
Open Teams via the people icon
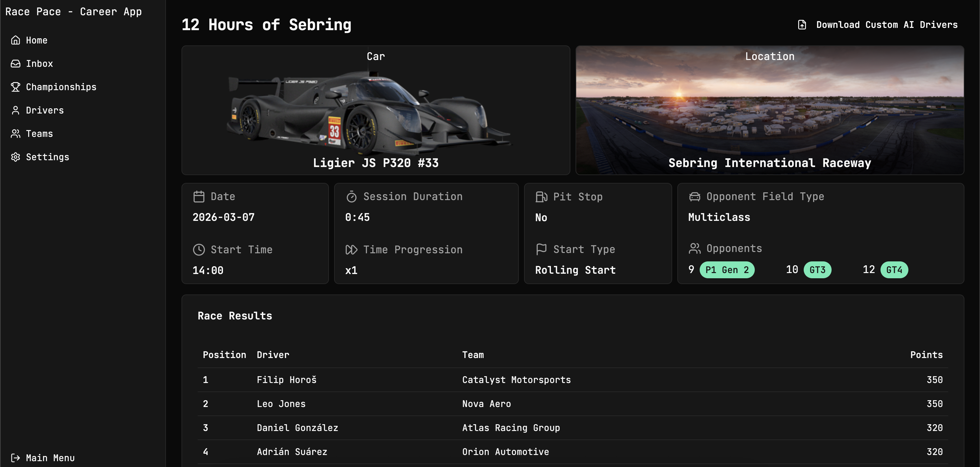point(16,134)
